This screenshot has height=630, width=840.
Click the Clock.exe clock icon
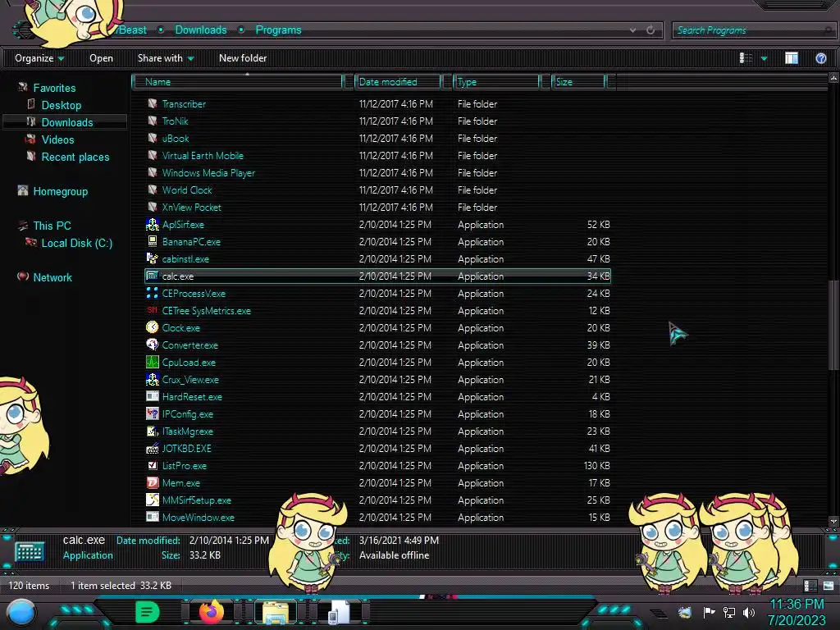pyautogui.click(x=152, y=327)
